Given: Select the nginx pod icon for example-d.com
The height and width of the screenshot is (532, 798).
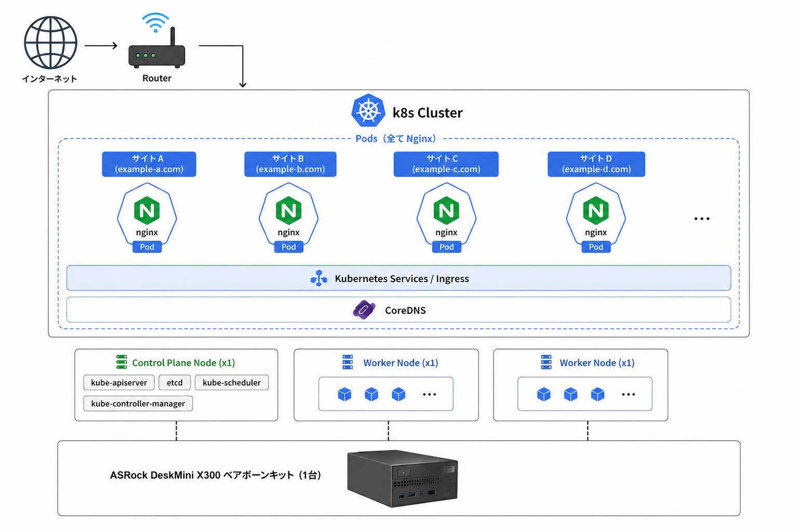Looking at the screenshot, I should click(595, 211).
